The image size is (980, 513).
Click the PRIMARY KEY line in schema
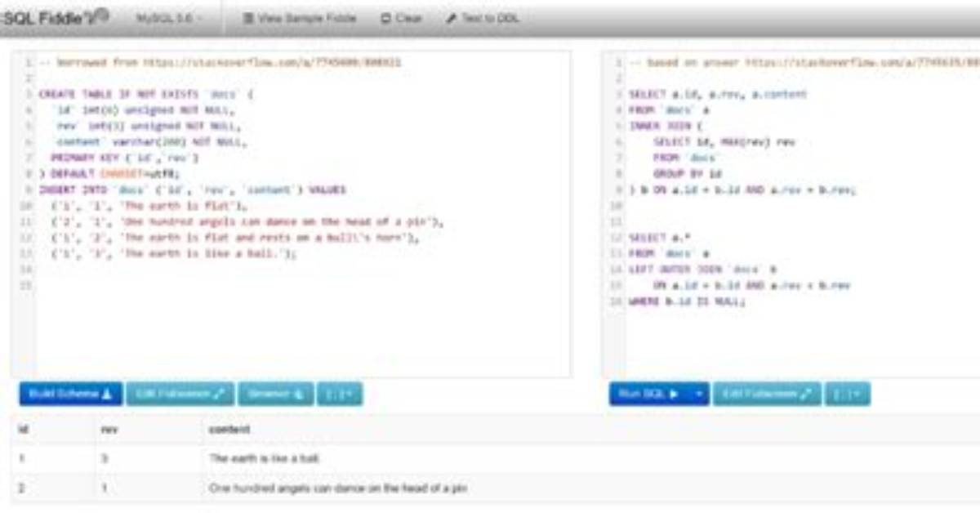click(125, 158)
